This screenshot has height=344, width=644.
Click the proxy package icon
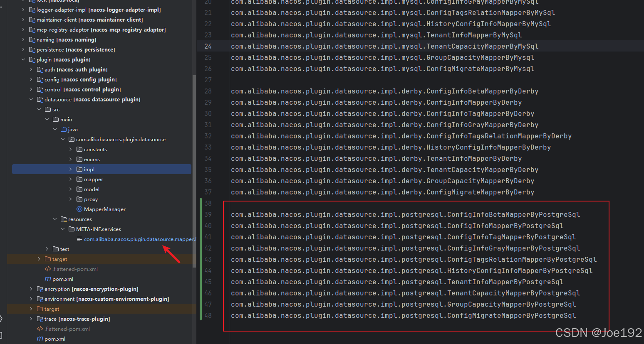79,199
